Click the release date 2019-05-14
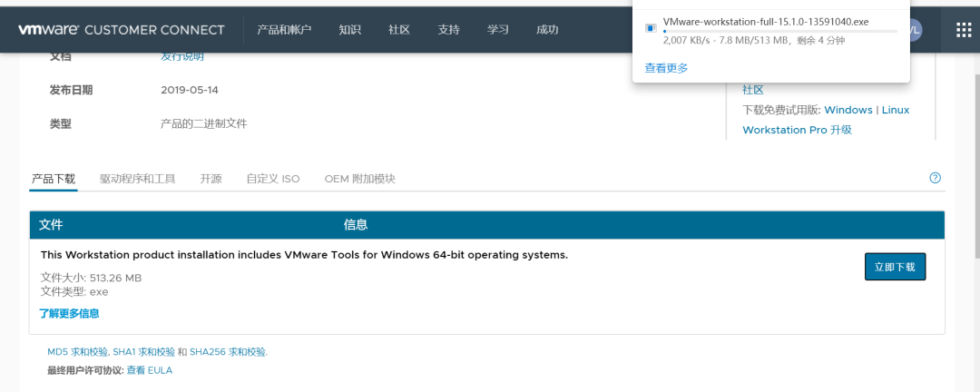 pos(190,90)
